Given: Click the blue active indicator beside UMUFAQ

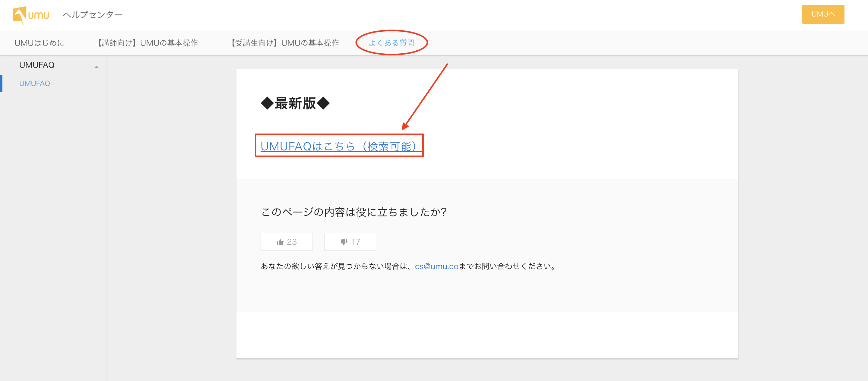Looking at the screenshot, I should coord(1,83).
